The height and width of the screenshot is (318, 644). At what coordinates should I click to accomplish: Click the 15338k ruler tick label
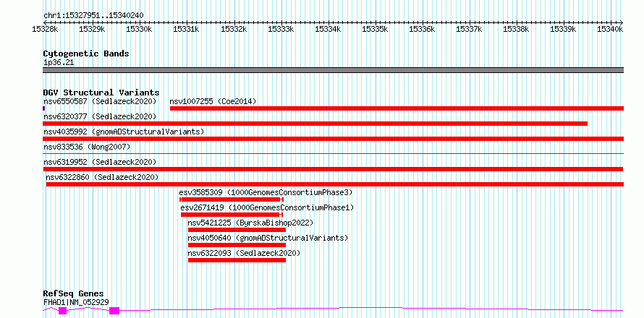click(517, 29)
